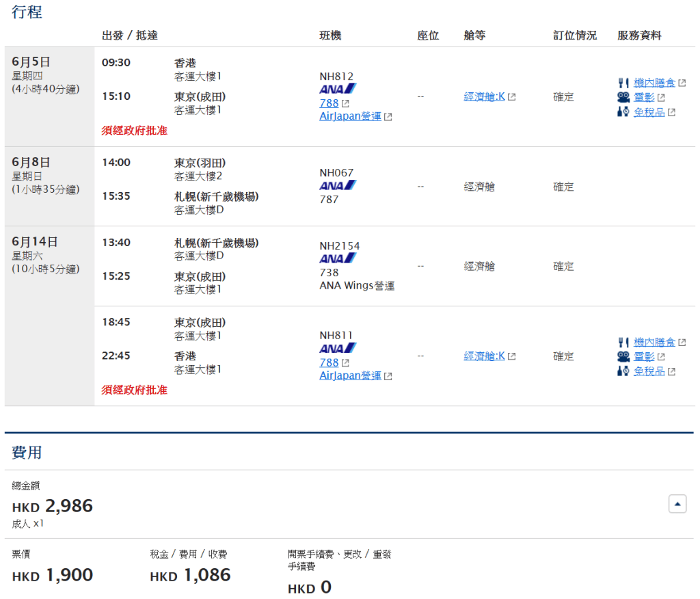Click external-link icon beside NH812's 經濟艙:K
The image size is (700, 599).
(x=512, y=97)
